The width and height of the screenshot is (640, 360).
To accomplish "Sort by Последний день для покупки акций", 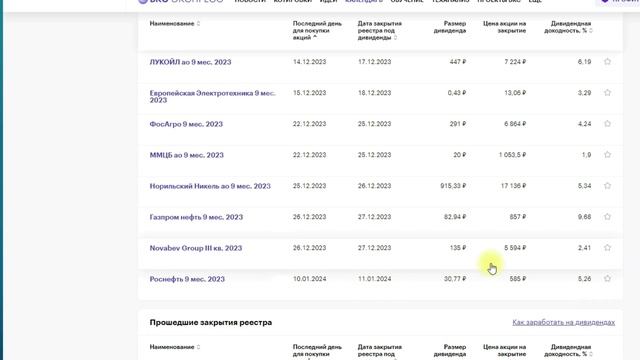I will [x=317, y=30].
